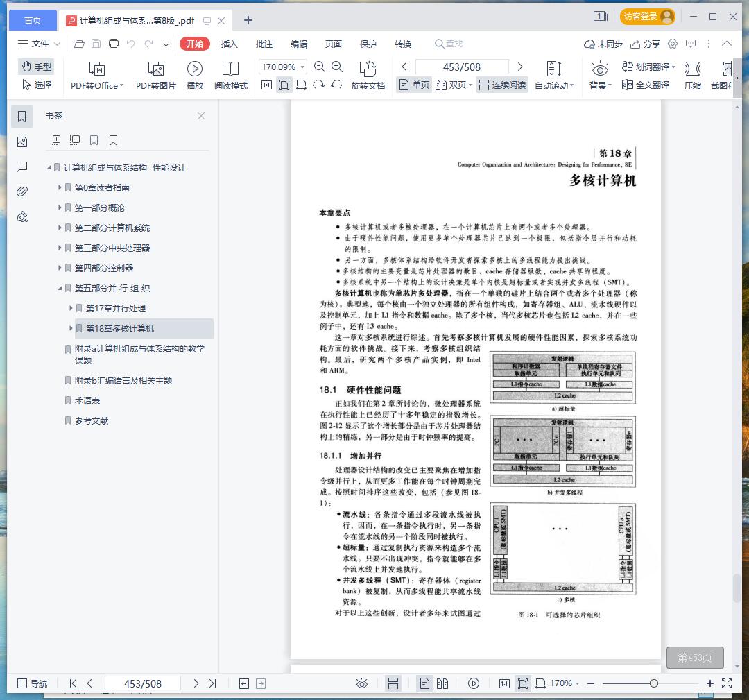The width and height of the screenshot is (749, 700).
Task: Print the document with the printer icon
Action: point(114,44)
